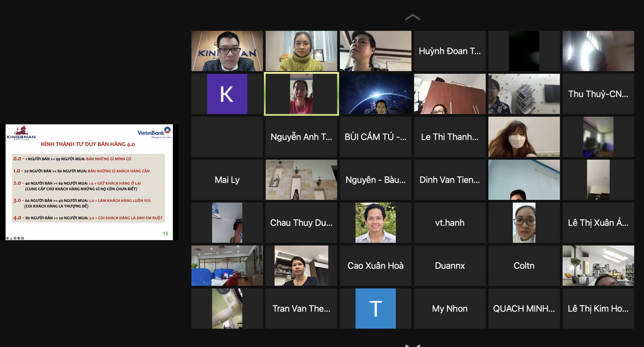The image size is (644, 347).
Task: Click the purple K avatar tile
Action: coord(227,94)
